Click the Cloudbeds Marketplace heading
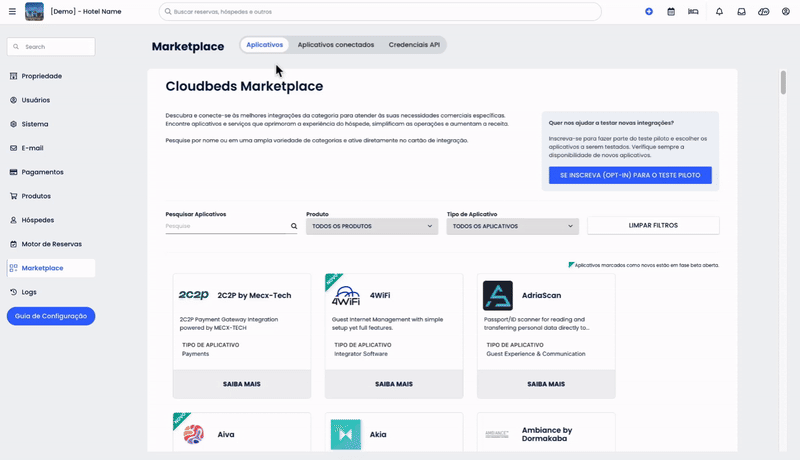Screen dimensions: 800x460 pos(244,86)
